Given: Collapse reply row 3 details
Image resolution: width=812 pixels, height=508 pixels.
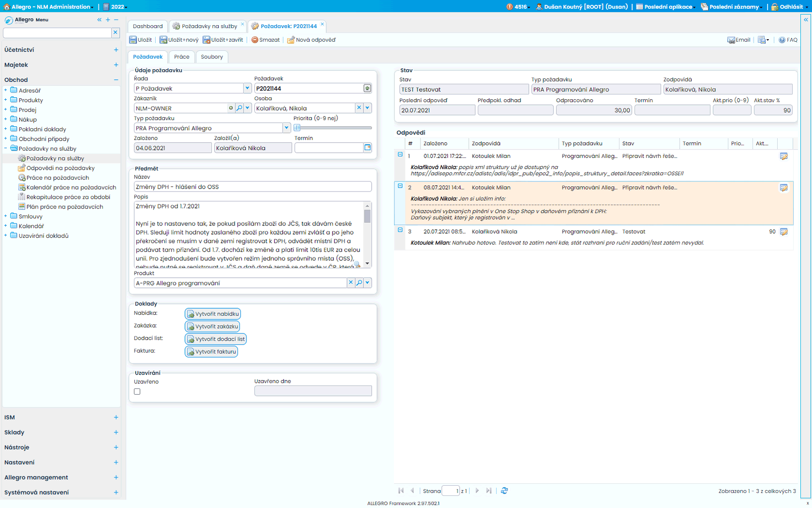Looking at the screenshot, I should click(400, 230).
